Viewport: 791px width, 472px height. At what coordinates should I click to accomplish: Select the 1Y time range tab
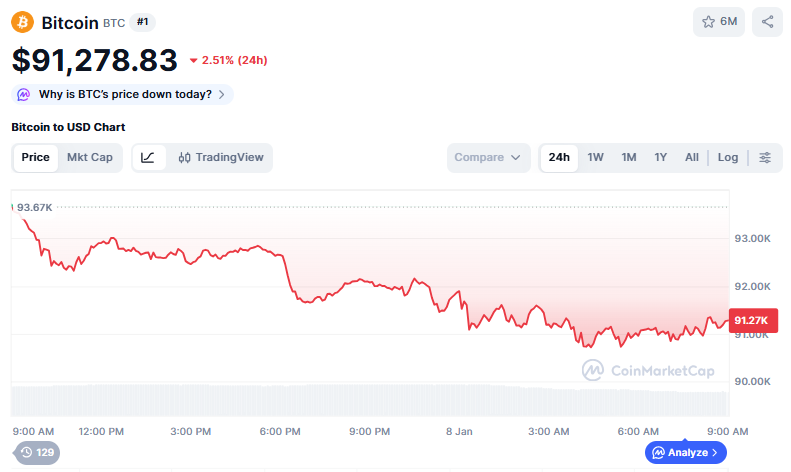[x=660, y=157]
